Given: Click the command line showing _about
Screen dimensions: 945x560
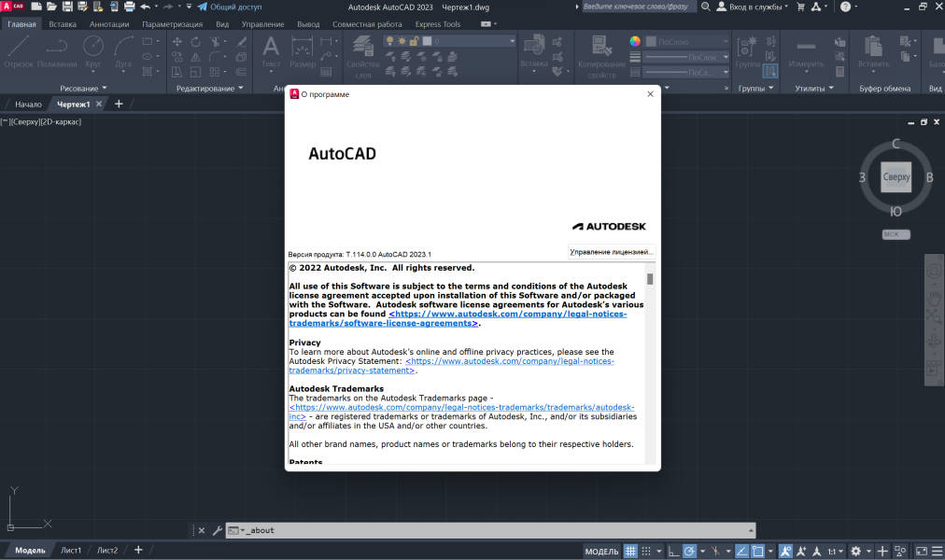Looking at the screenshot, I should [490, 530].
